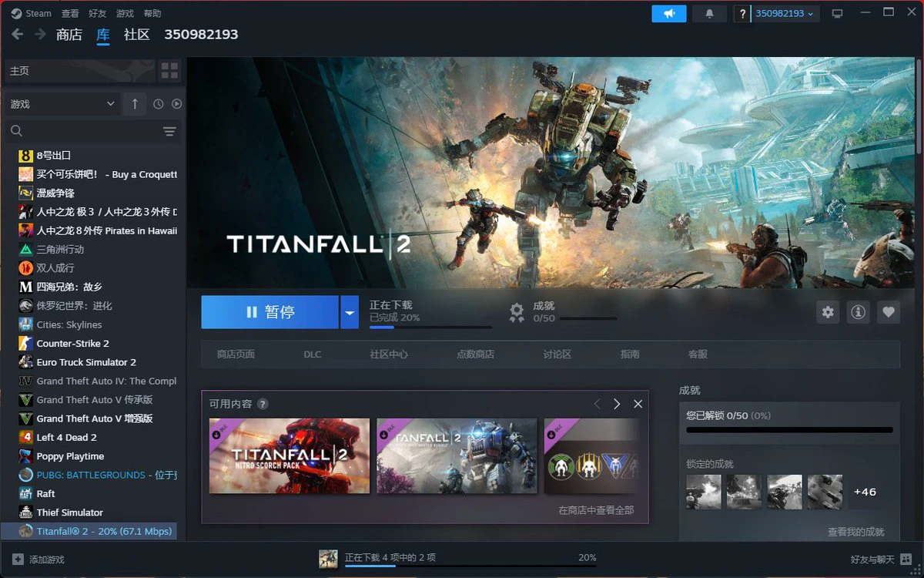Click the Euro Truck Simulator 2 icon

(x=25, y=362)
